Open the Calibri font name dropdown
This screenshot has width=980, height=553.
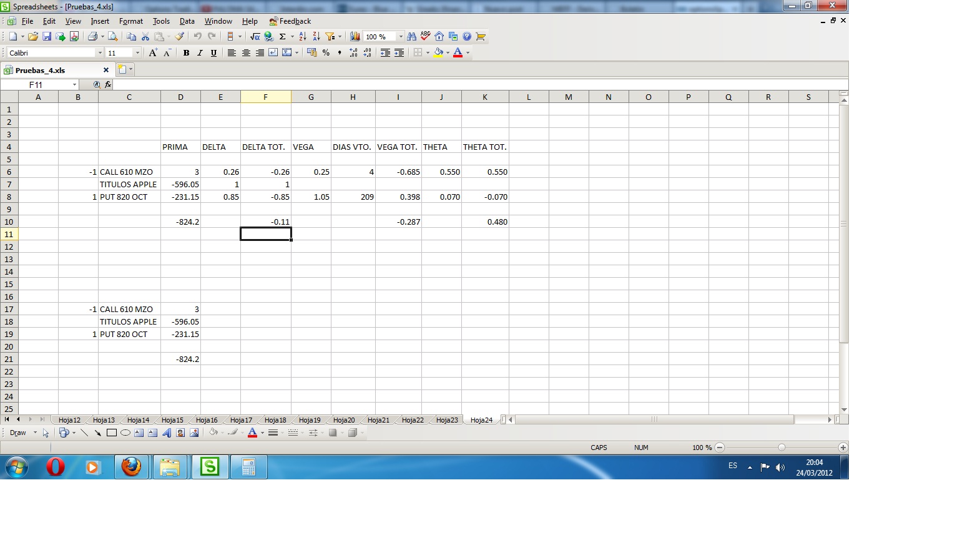pos(100,53)
